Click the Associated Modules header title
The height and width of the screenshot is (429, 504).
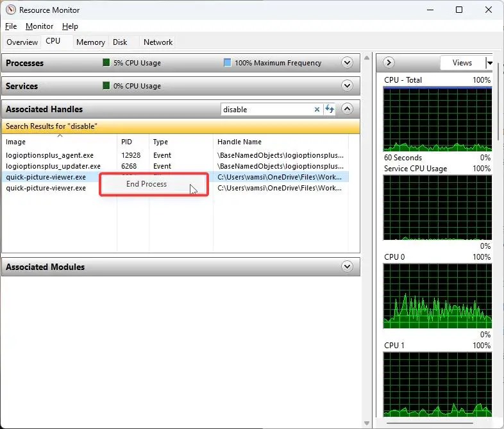45,267
